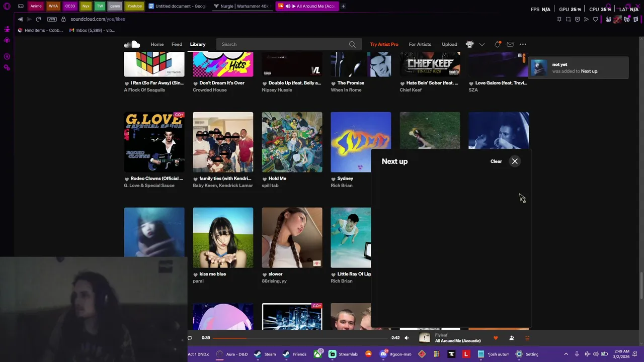The image size is (644, 362).
Task: Mute the player volume speaker icon
Action: 407,338
